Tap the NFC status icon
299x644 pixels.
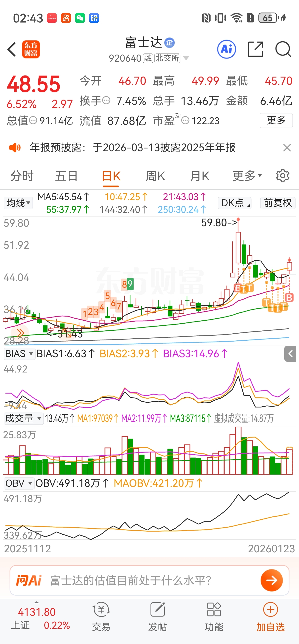[x=206, y=18]
